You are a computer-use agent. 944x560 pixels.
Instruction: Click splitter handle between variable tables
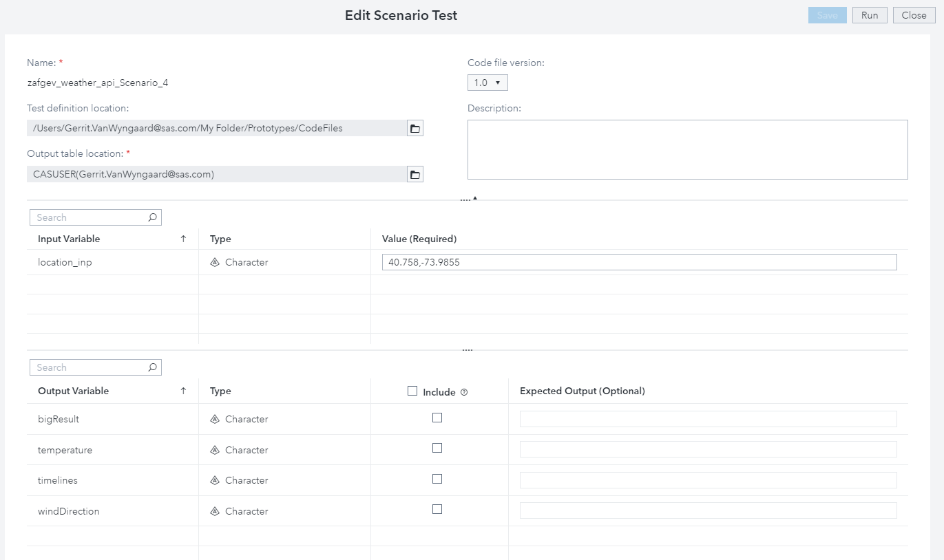[x=468, y=350]
